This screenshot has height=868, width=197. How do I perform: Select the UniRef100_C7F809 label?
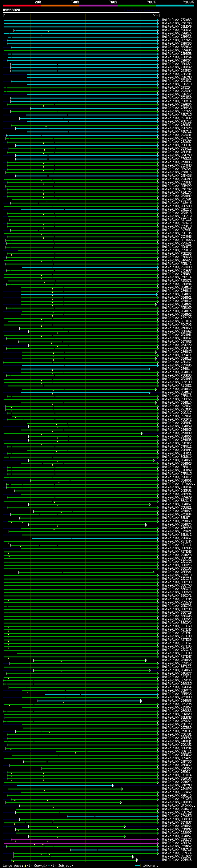pyautogui.click(x=177, y=470)
